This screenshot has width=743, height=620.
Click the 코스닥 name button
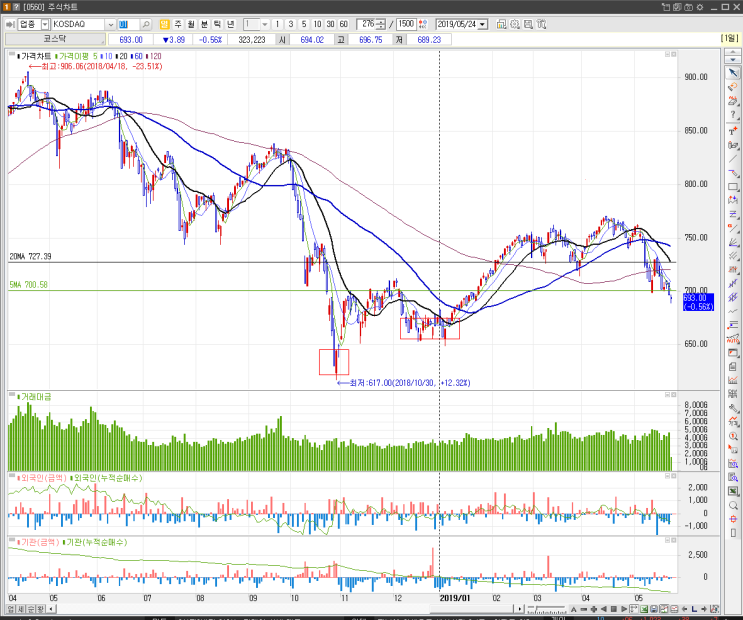[55, 39]
